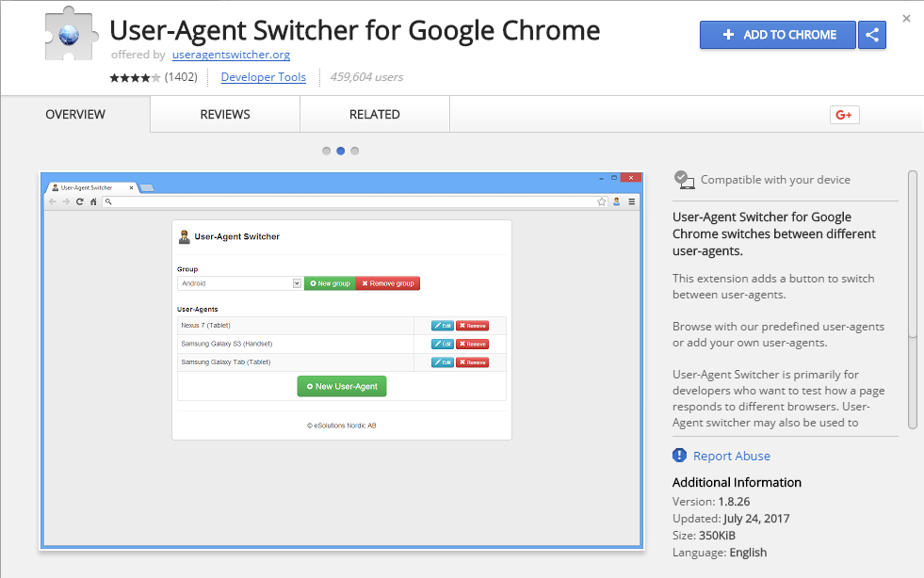Click the compatible device checkmark icon
The height and width of the screenshot is (578, 924).
(x=684, y=180)
